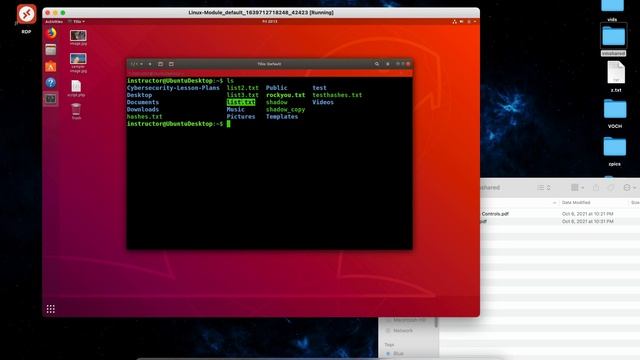The width and height of the screenshot is (640, 360).
Task: Show Applications grid in Ubuntu dock
Action: point(51,309)
